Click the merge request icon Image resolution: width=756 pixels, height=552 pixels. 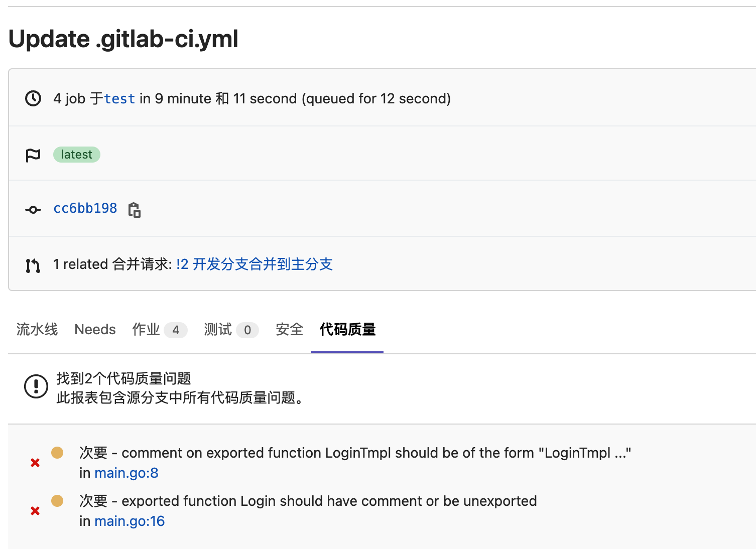pos(33,265)
